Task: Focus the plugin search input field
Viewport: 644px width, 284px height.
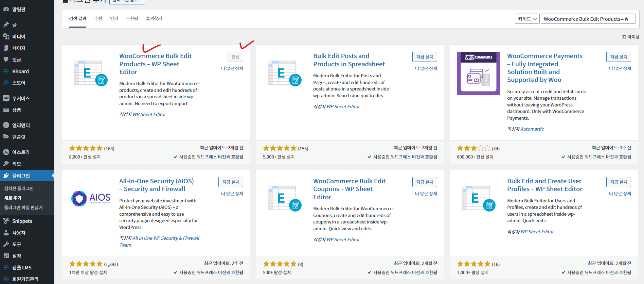Action: click(x=588, y=19)
